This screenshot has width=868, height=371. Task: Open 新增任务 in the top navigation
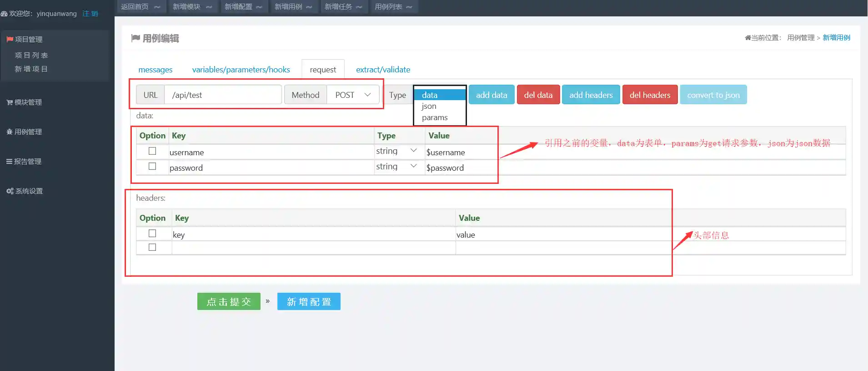(343, 7)
